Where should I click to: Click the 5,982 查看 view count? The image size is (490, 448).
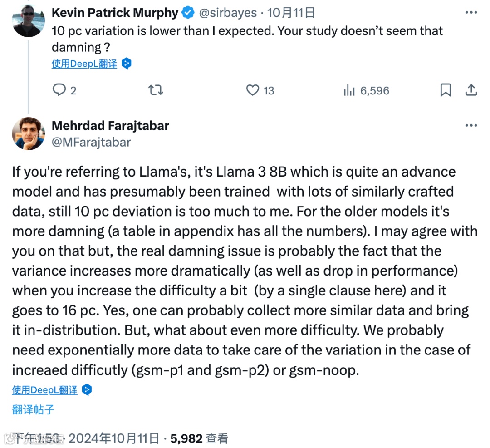pyautogui.click(x=199, y=438)
